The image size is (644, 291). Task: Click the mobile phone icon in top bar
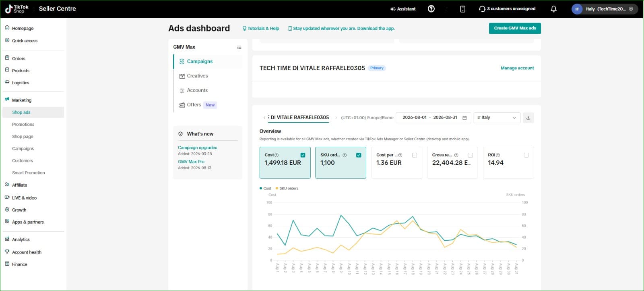463,9
